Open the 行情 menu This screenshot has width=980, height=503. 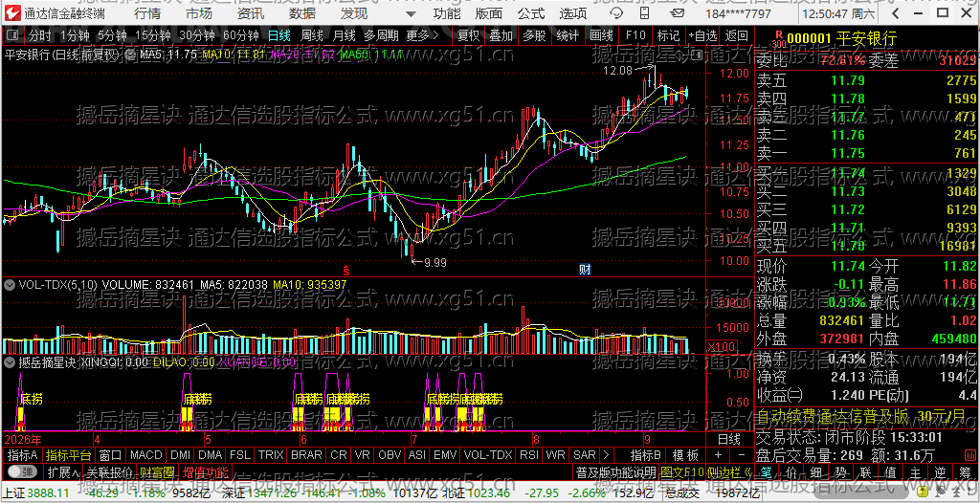click(x=147, y=13)
